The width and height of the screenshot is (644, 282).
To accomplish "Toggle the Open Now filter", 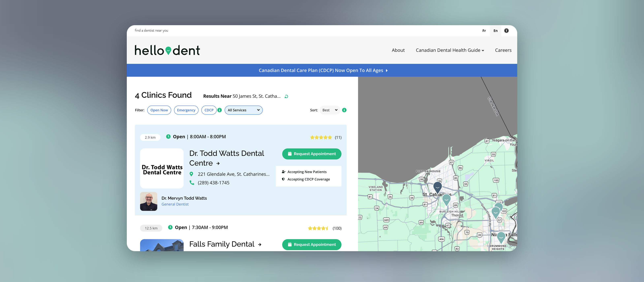I will [x=159, y=110].
